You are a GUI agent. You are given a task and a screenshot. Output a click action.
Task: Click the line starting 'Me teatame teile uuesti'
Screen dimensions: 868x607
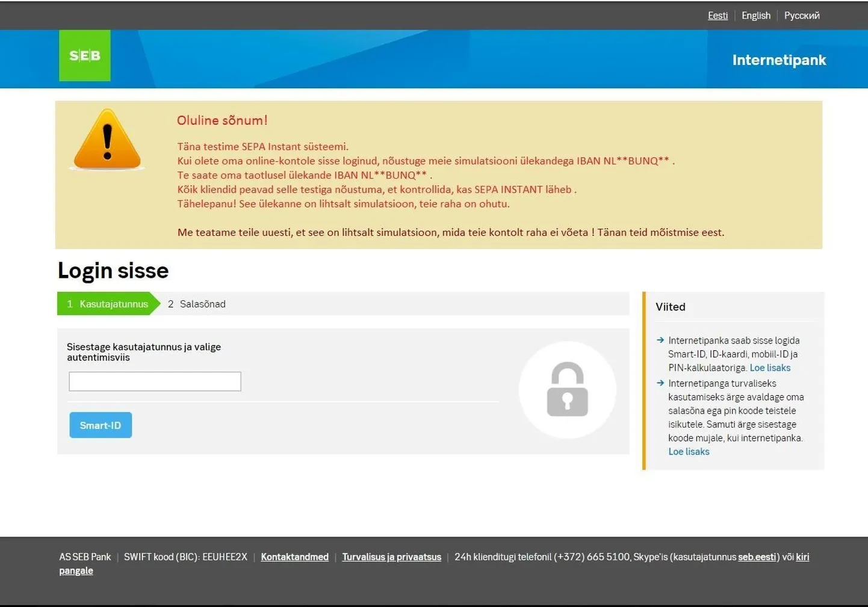coord(451,232)
